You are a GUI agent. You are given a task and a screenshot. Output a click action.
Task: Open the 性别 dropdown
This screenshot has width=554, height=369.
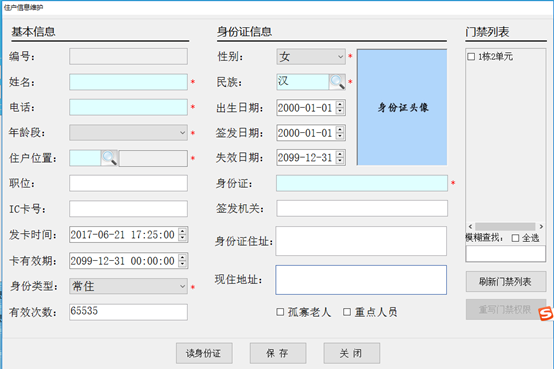coord(311,57)
